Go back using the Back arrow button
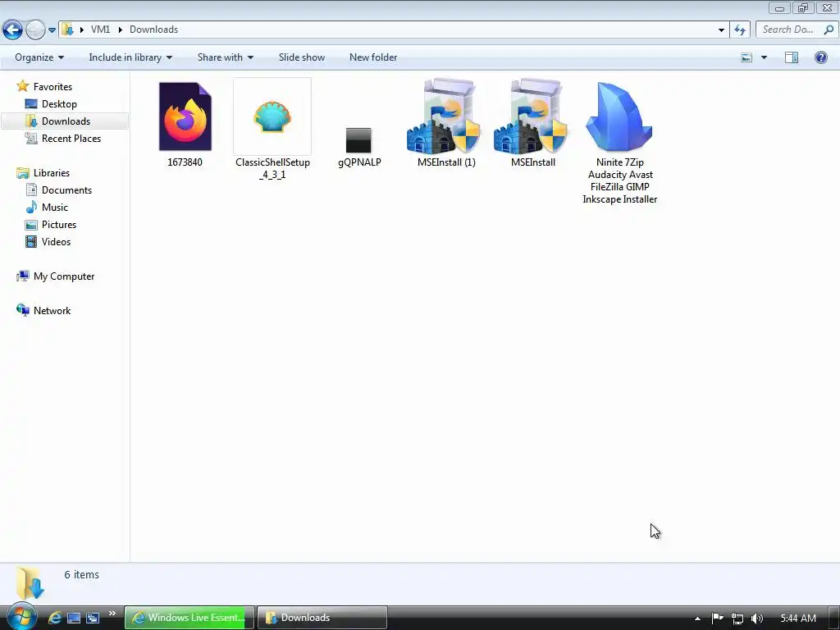The height and width of the screenshot is (630, 840). point(13,30)
